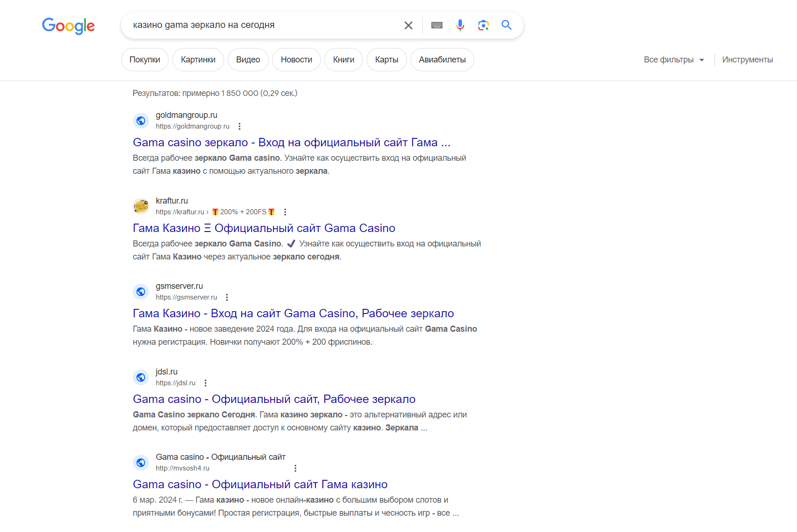The image size is (797, 532).
Task: Open Гама Казино - Вход на сайт result
Action: [x=293, y=313]
